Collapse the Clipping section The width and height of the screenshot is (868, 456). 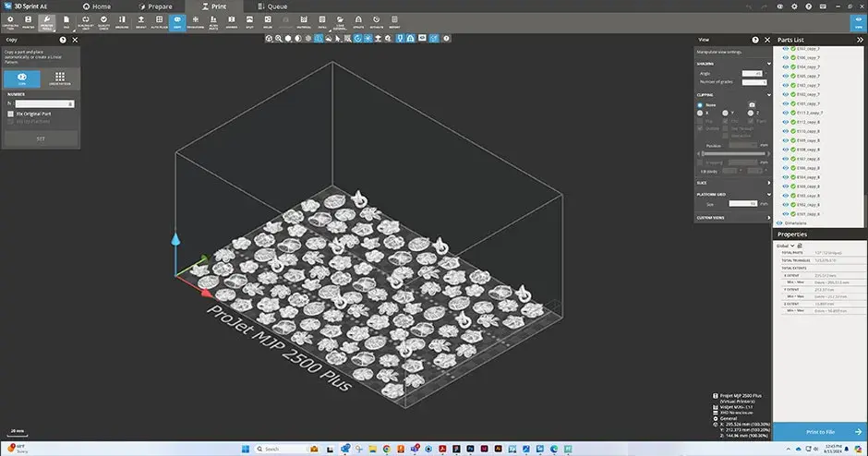768,95
